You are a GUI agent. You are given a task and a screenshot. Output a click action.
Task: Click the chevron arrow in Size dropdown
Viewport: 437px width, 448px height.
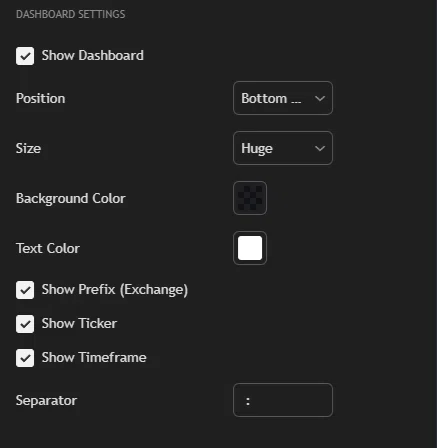(x=320, y=149)
